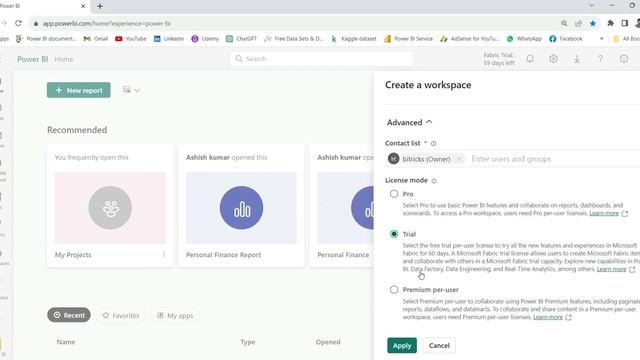Go to Power BI Home breadcrumb
This screenshot has width=640, height=360.
(64, 59)
